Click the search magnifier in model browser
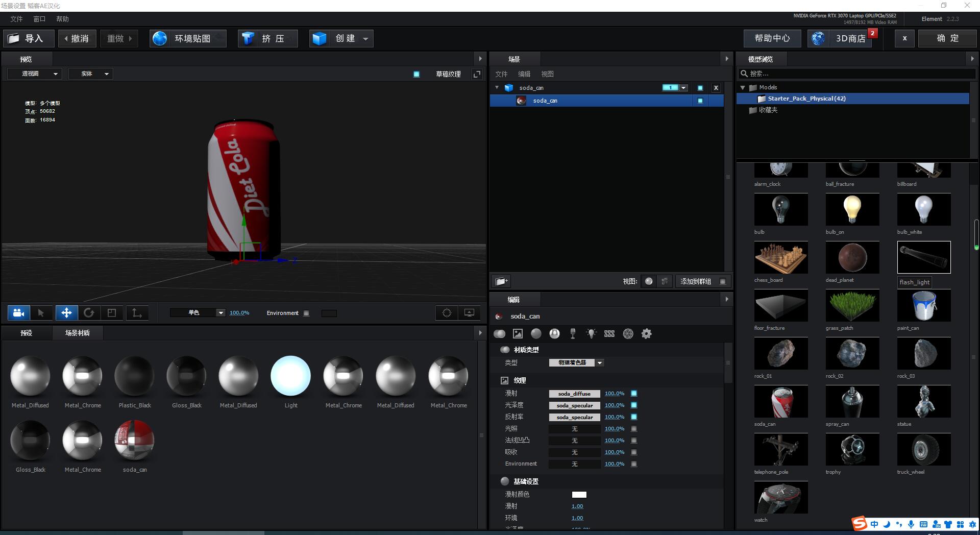The width and height of the screenshot is (980, 535). coord(744,74)
